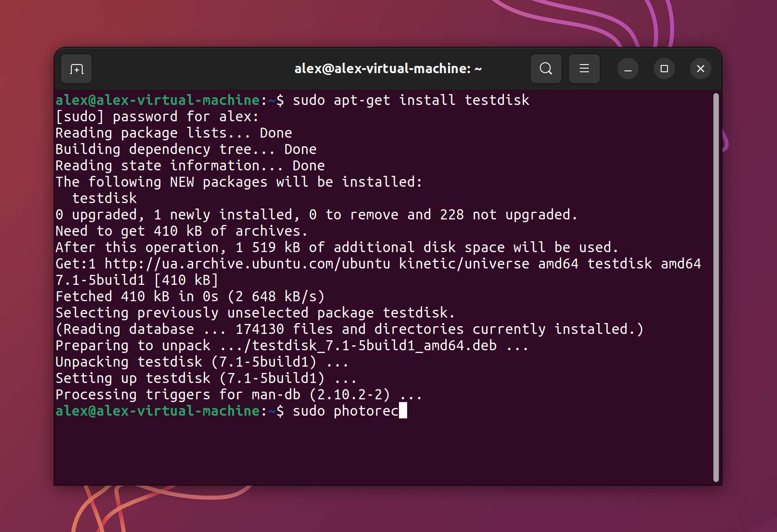Click the green prompt on the first line
Viewport: 777px width, 532px height.
tap(169, 100)
